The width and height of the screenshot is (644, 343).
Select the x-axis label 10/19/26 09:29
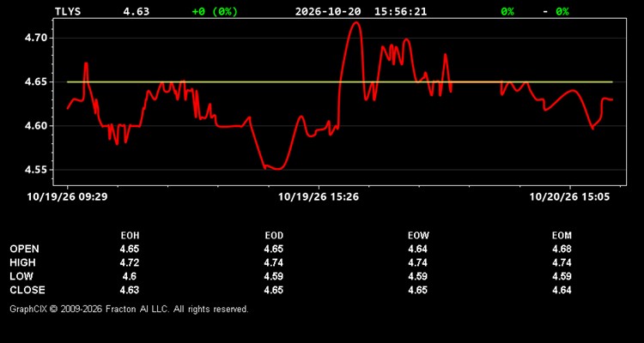coord(67,197)
